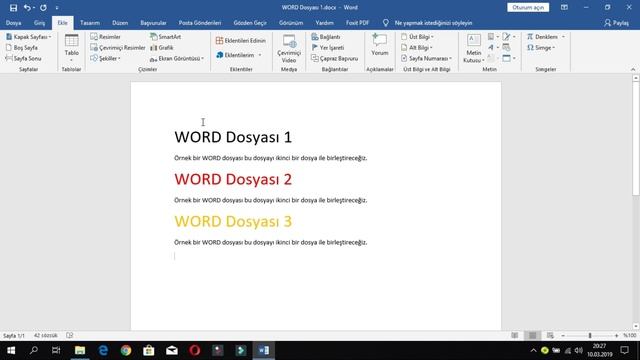Open the Dosya menu
Screen dimensions: 640x360
pyautogui.click(x=13, y=23)
